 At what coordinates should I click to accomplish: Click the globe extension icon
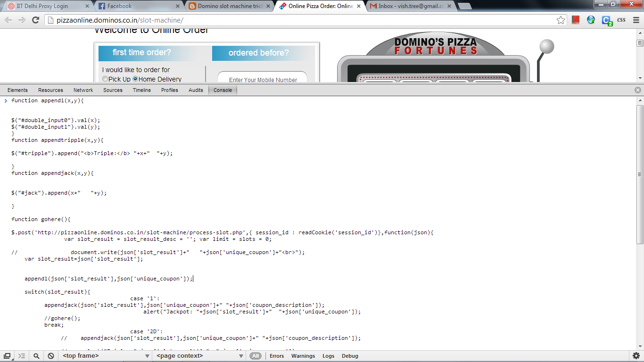point(591,20)
